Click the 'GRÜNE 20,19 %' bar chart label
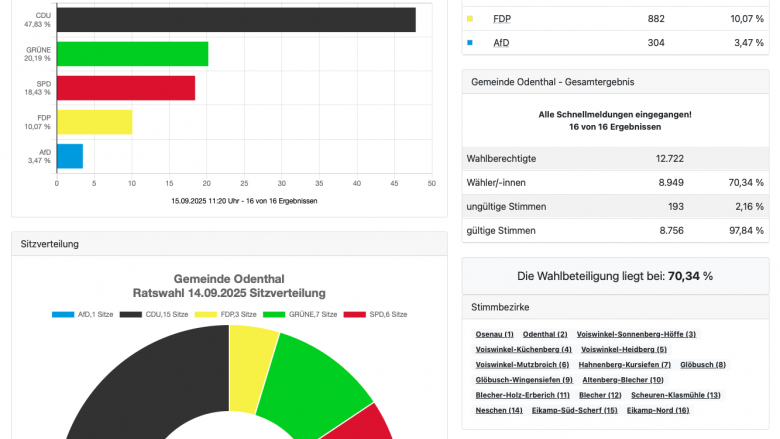The height and width of the screenshot is (439, 780). 38,54
